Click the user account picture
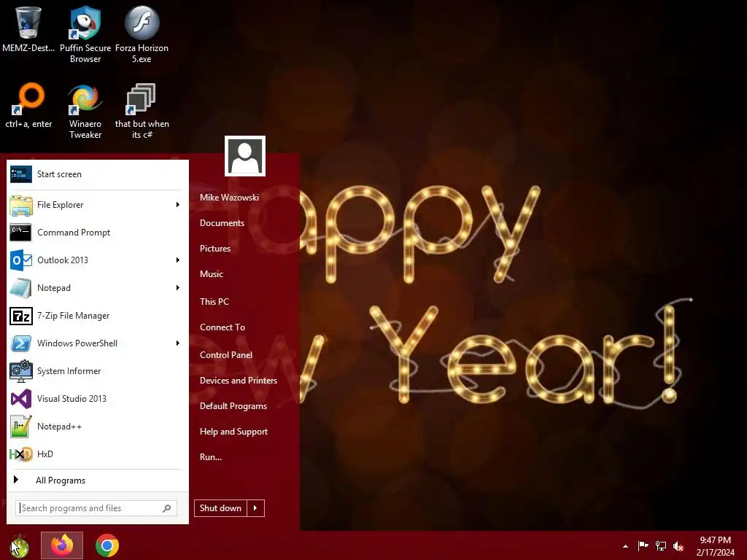This screenshot has width=747, height=560. pyautogui.click(x=245, y=156)
